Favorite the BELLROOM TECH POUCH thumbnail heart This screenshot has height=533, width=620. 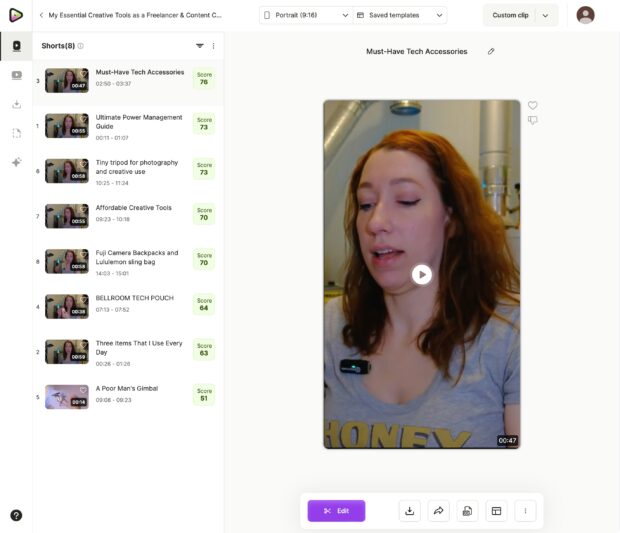coord(83,299)
